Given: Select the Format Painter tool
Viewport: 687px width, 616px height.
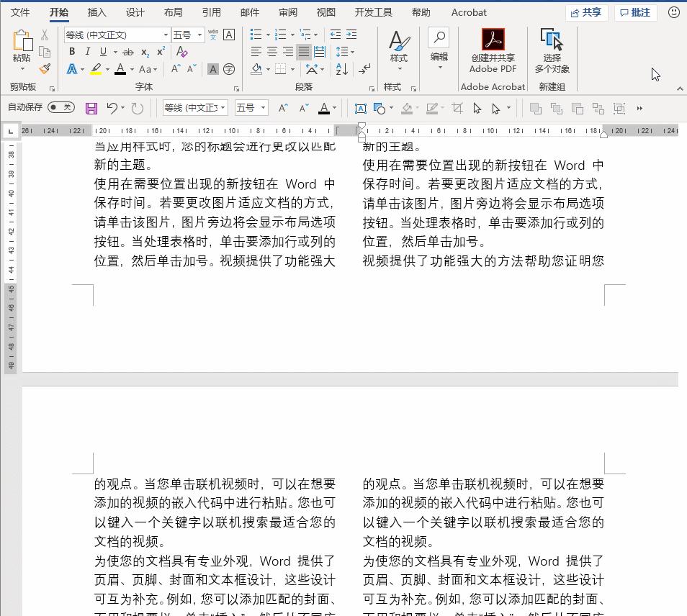Looking at the screenshot, I should (43, 69).
